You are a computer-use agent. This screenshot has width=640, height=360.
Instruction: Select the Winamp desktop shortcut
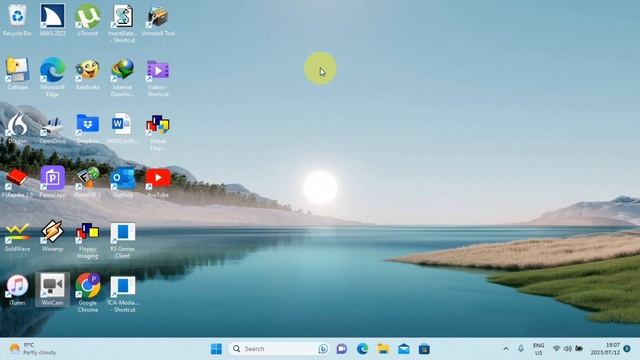point(53,236)
